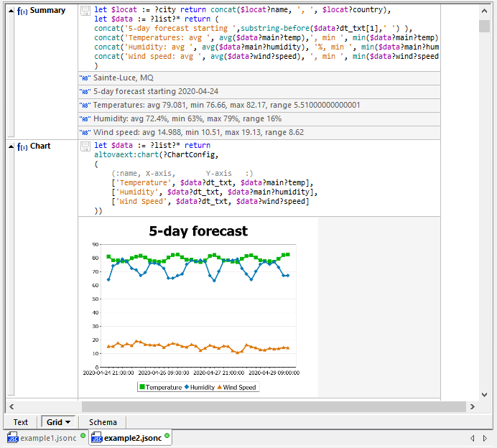497x448 pixels.
Task: Collapse the Chart row
Action: [11, 146]
